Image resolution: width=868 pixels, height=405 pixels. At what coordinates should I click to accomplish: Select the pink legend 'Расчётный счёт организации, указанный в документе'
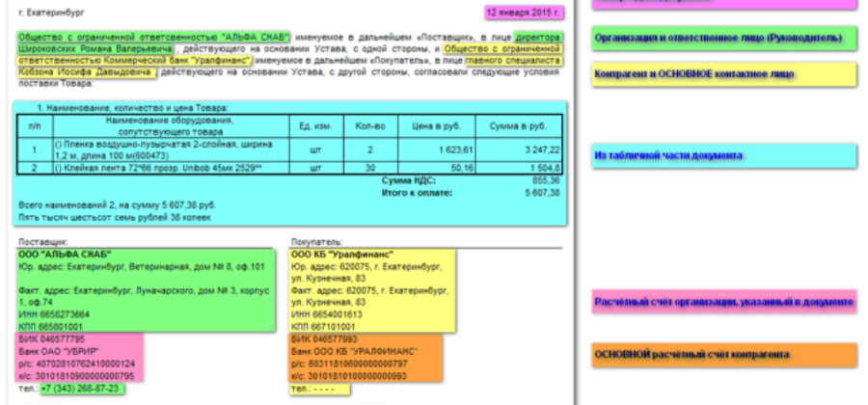724,302
